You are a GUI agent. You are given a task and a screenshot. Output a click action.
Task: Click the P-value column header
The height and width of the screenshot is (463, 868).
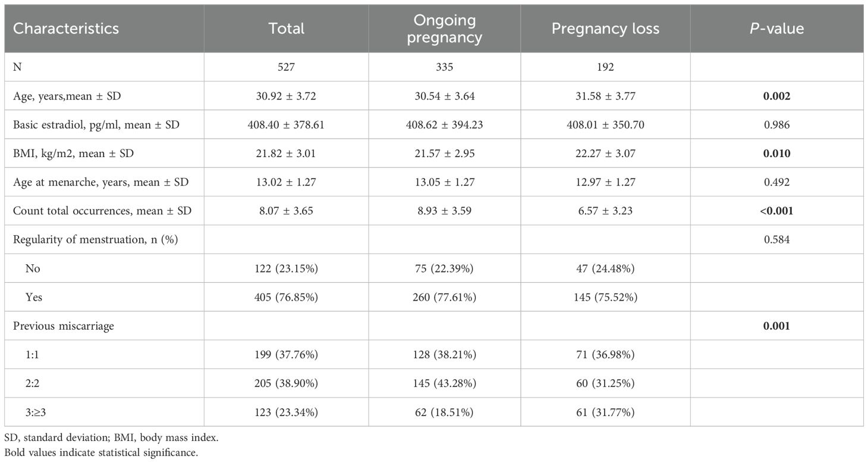776,29
